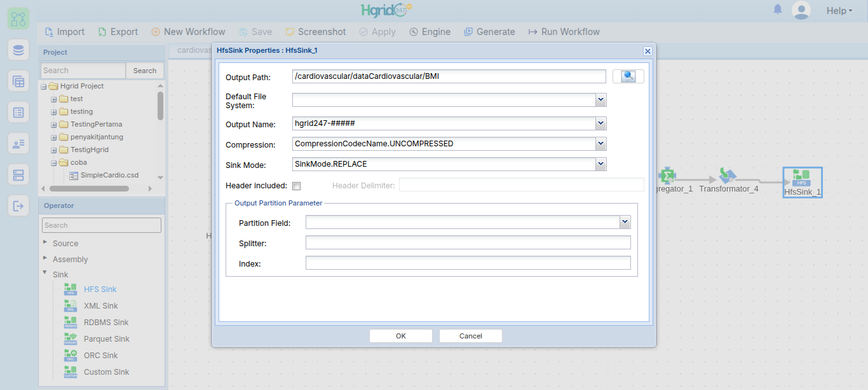Click OK in HfsSink Properties dialog
The width and height of the screenshot is (868, 390).
(x=401, y=336)
